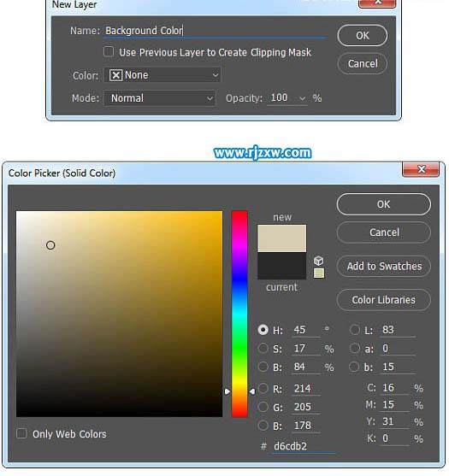
Task: Click the circular color selection marker
Action: [x=50, y=245]
